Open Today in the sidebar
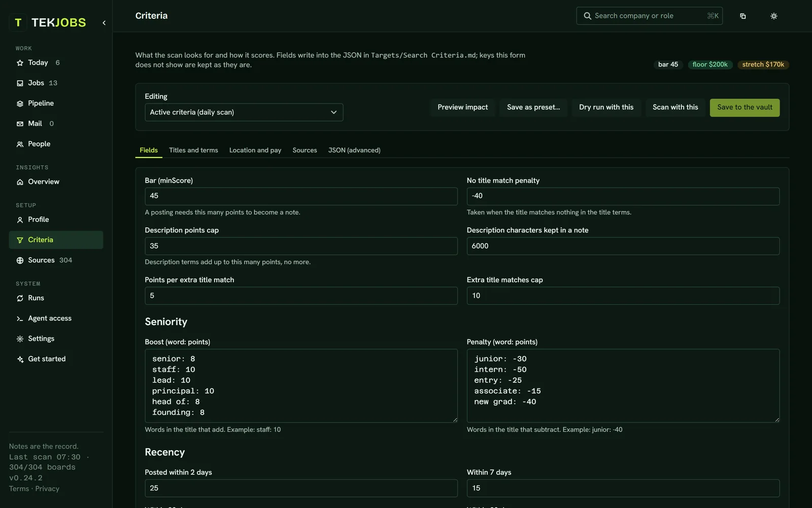This screenshot has width=812, height=508. point(56,62)
